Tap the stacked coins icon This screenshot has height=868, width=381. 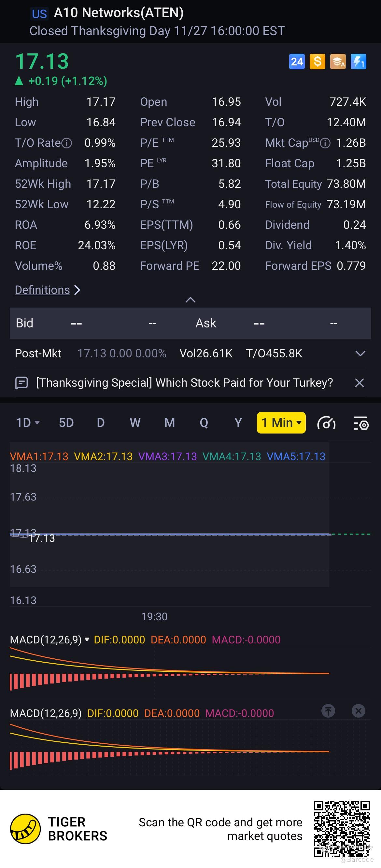[x=337, y=62]
